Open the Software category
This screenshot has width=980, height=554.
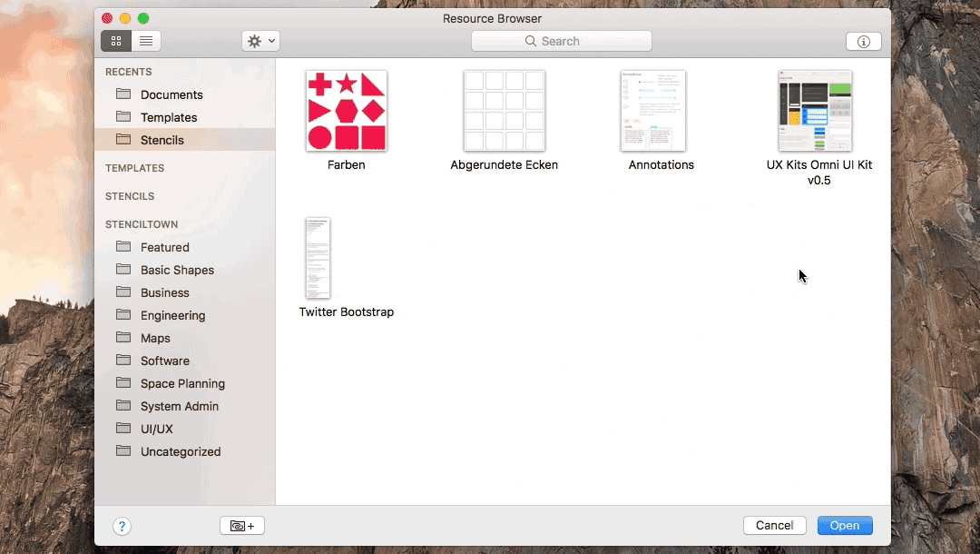point(185,361)
